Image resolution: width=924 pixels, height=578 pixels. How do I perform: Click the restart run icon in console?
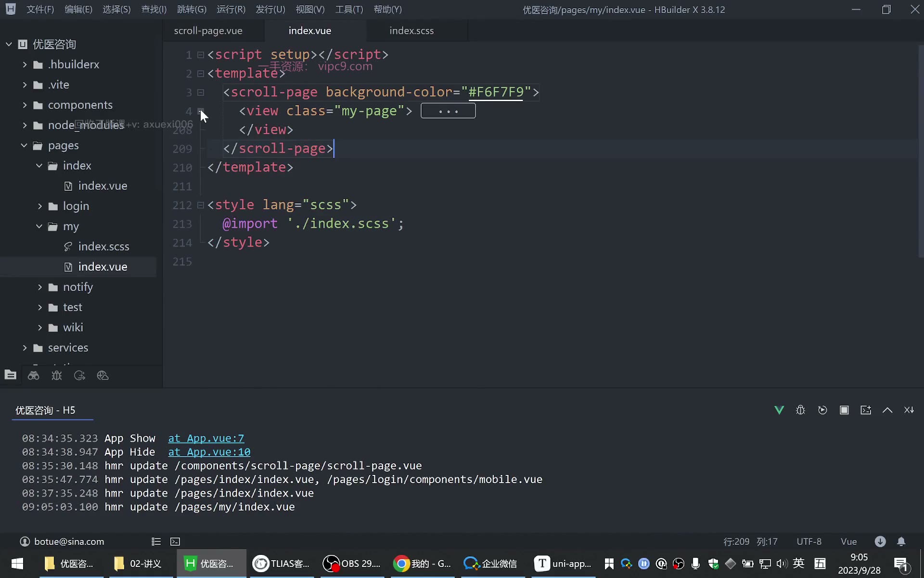(x=822, y=410)
